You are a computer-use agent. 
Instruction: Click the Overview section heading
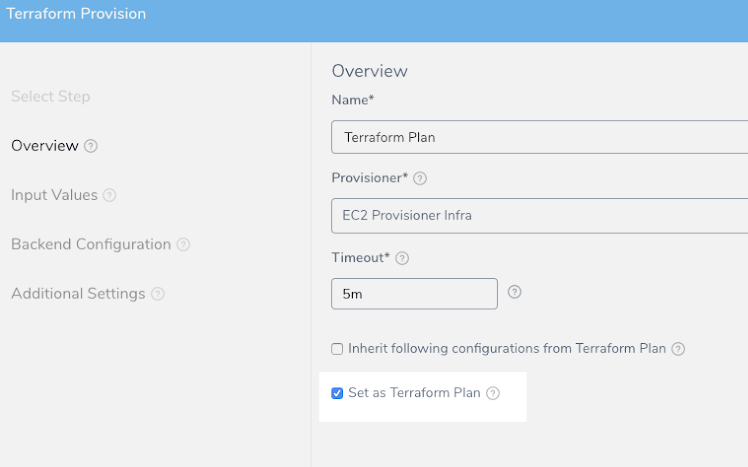pos(370,71)
